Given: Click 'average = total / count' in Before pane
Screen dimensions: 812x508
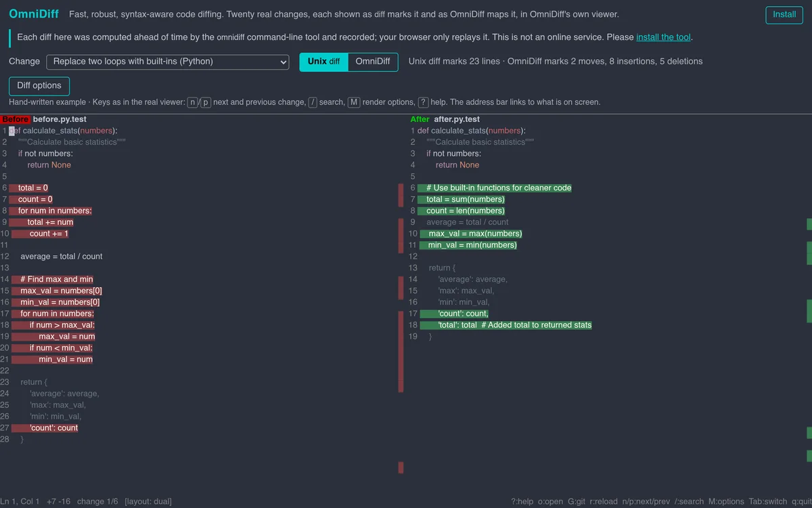Looking at the screenshot, I should tap(62, 257).
